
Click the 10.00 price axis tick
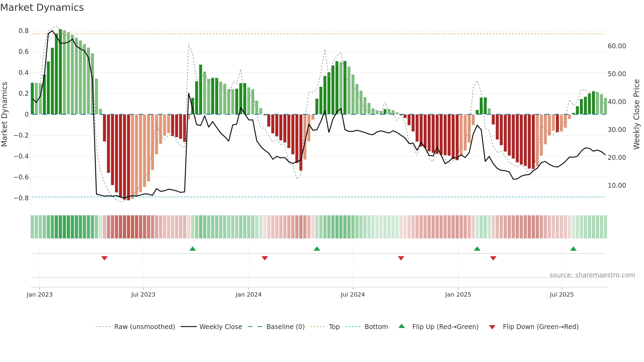tap(617, 185)
